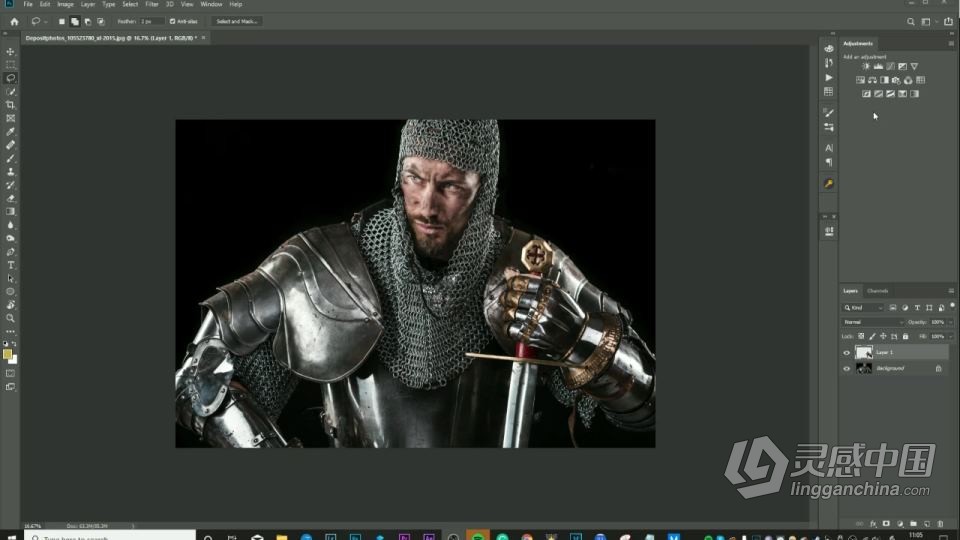Select New Selection mode button
Viewport: 960px width, 540px height.
point(61,21)
